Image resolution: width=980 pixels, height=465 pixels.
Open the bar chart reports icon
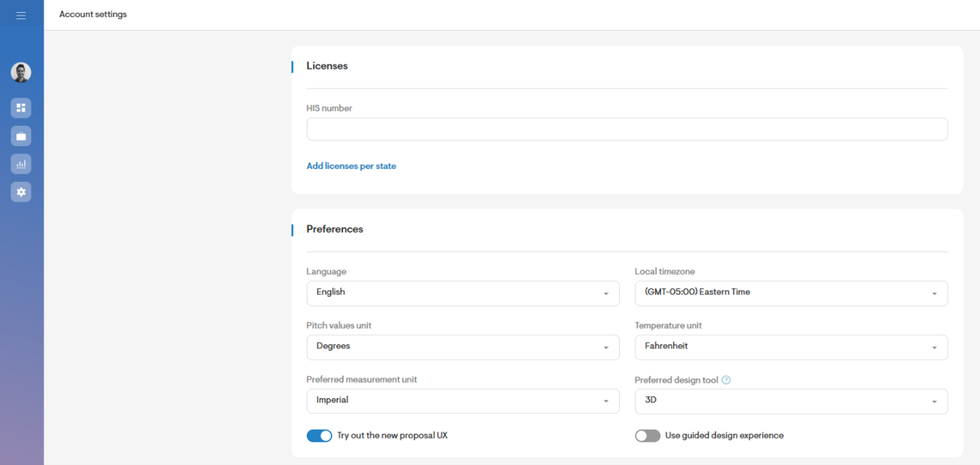[x=21, y=164]
